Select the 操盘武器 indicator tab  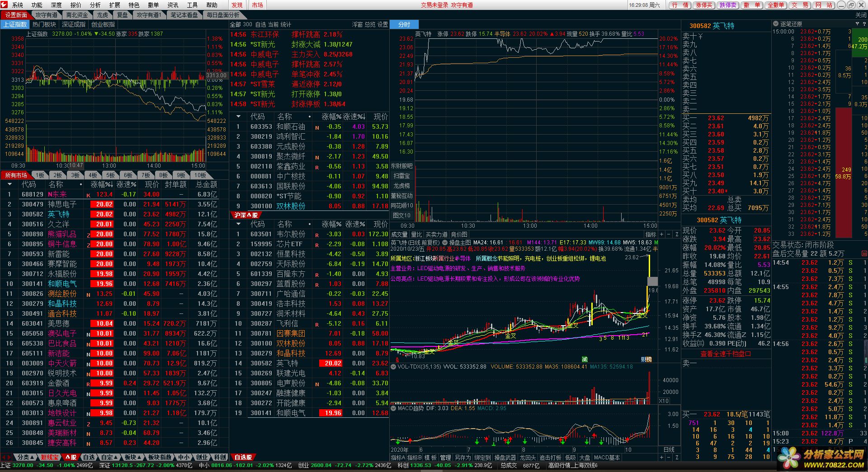[505, 458]
